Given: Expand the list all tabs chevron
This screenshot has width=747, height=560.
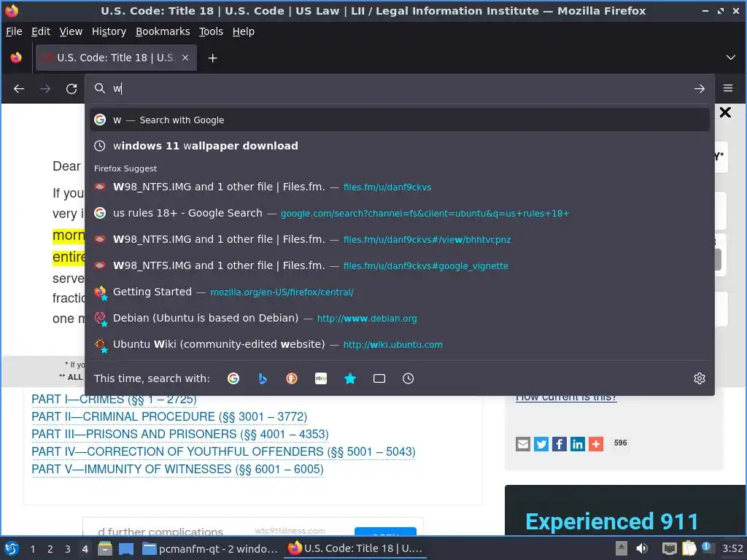Looking at the screenshot, I should (730, 58).
